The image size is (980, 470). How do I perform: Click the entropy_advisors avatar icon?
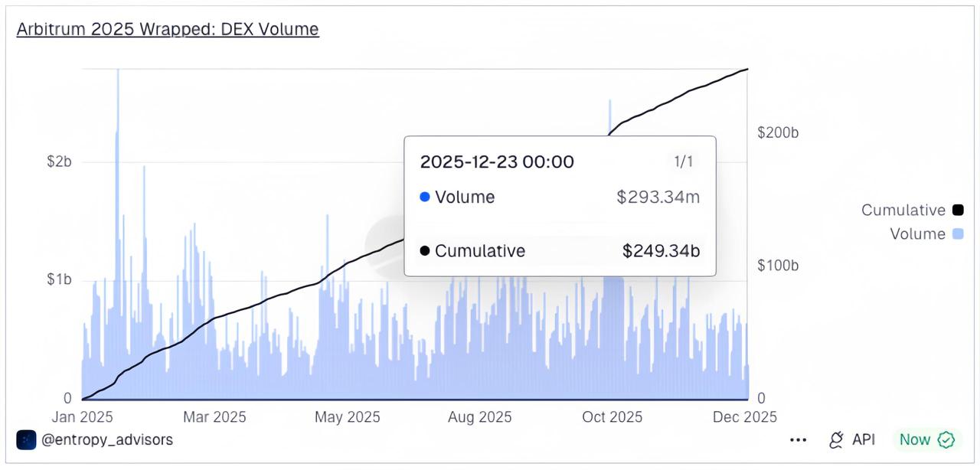click(x=26, y=439)
